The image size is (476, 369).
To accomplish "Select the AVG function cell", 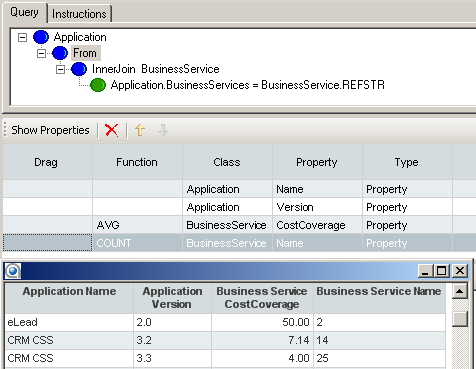I will 137,225.
